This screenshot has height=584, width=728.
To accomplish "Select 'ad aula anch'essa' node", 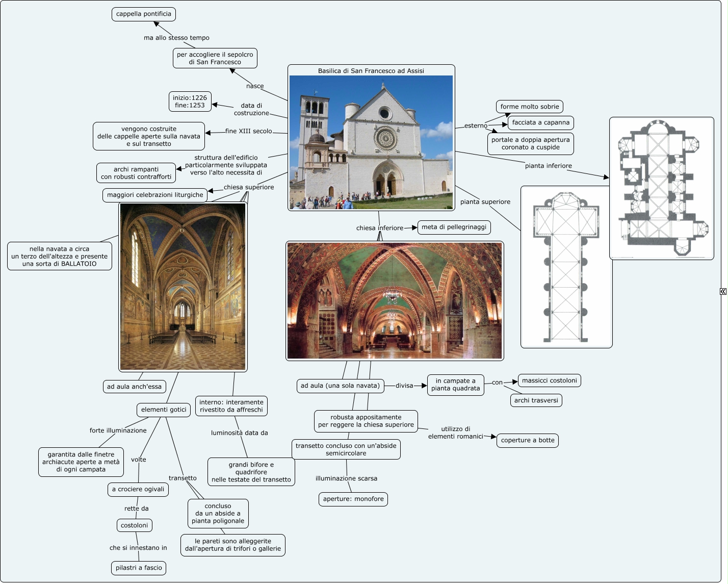I will coord(134,387).
